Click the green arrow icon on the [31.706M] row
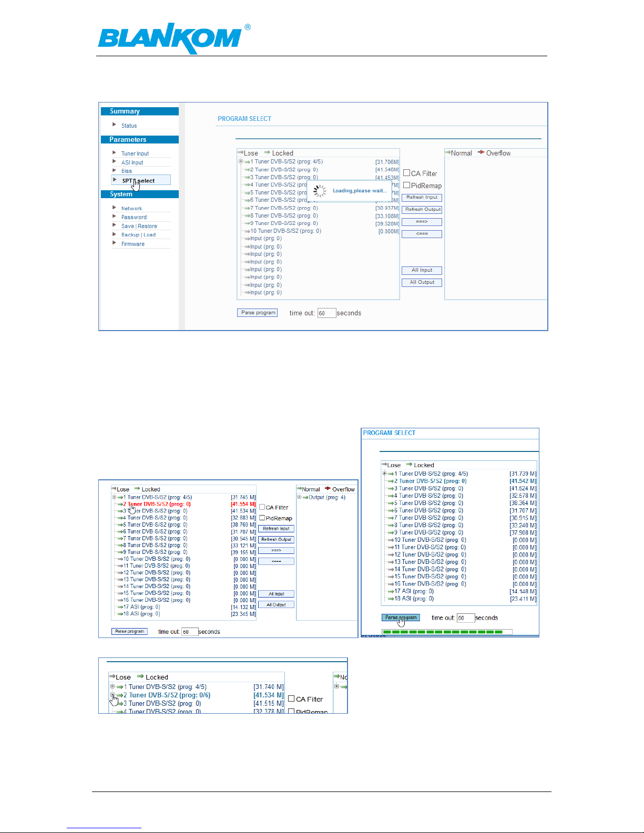 247,162
